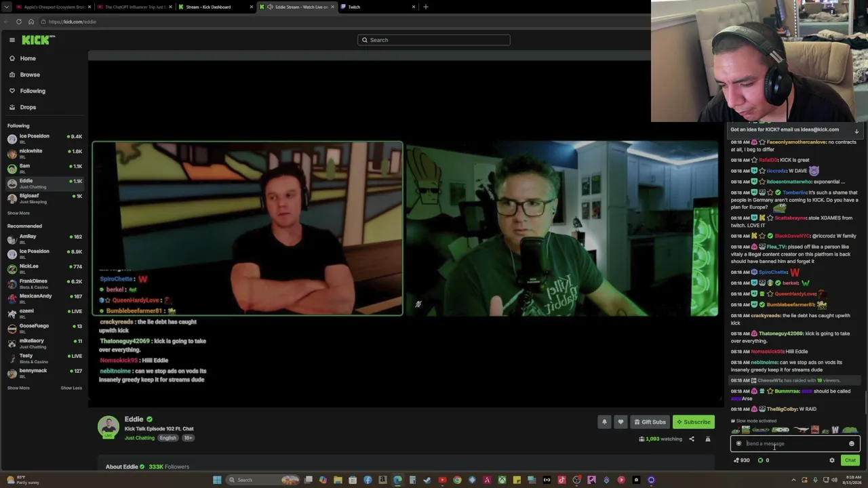868x488 pixels.
Task: Open Drops in the sidebar
Action: tap(28, 107)
